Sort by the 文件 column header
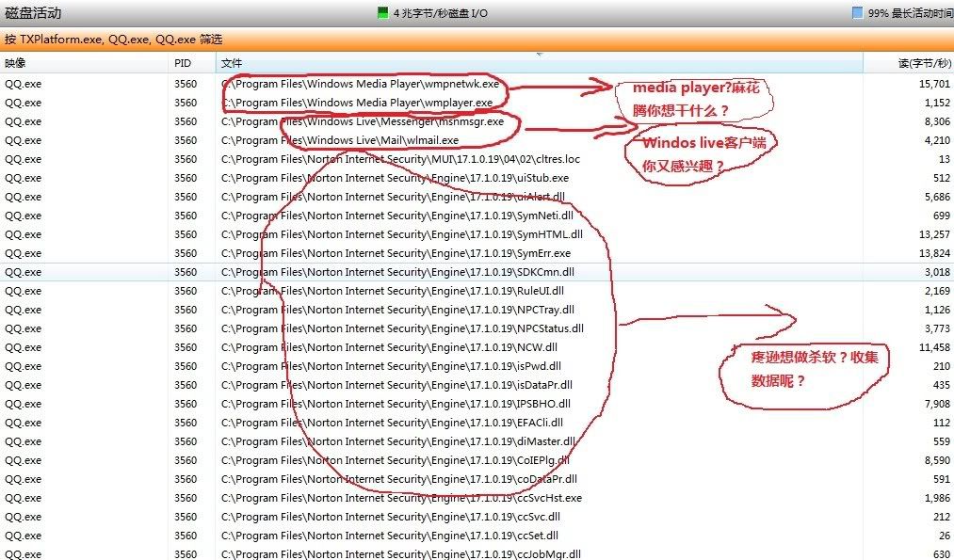 (539, 63)
